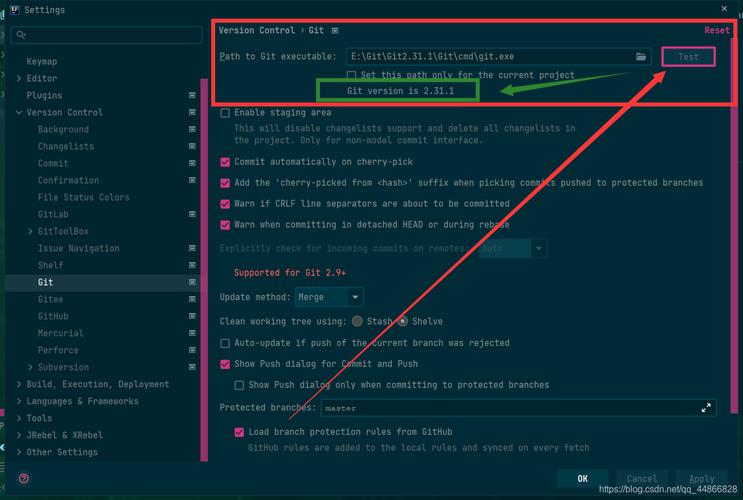Viewport: 743px width, 500px height.
Task: Open the Update method Merge dropdown
Action: [x=329, y=297]
